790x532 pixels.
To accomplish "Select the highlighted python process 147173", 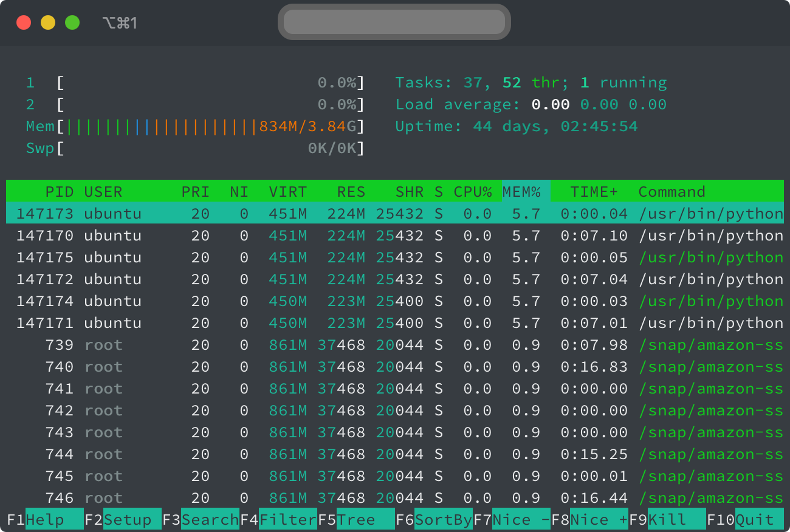I will pyautogui.click(x=243, y=213).
